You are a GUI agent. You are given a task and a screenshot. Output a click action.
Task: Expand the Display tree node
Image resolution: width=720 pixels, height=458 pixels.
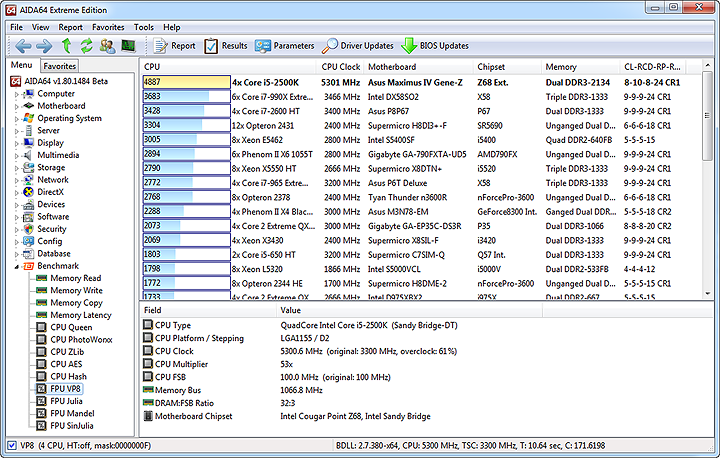[17, 143]
